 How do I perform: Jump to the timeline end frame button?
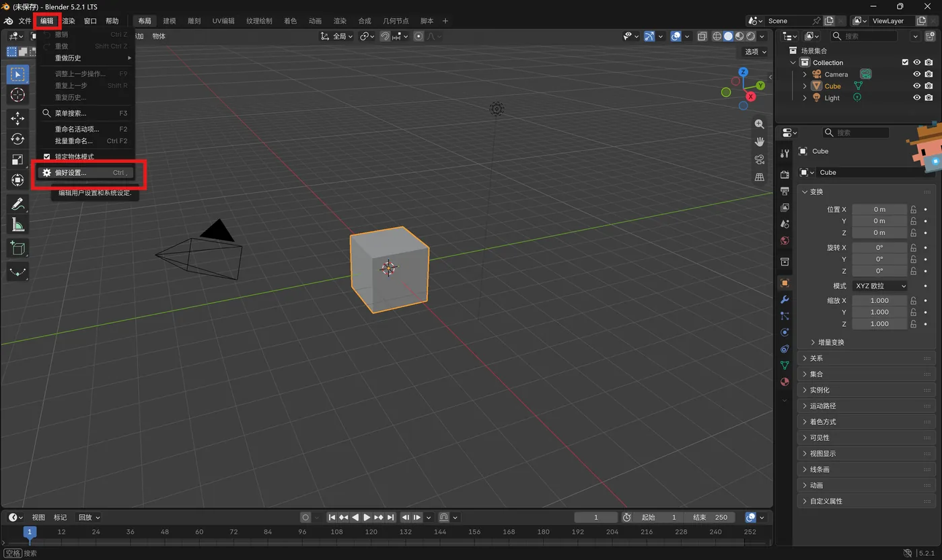coord(391,518)
